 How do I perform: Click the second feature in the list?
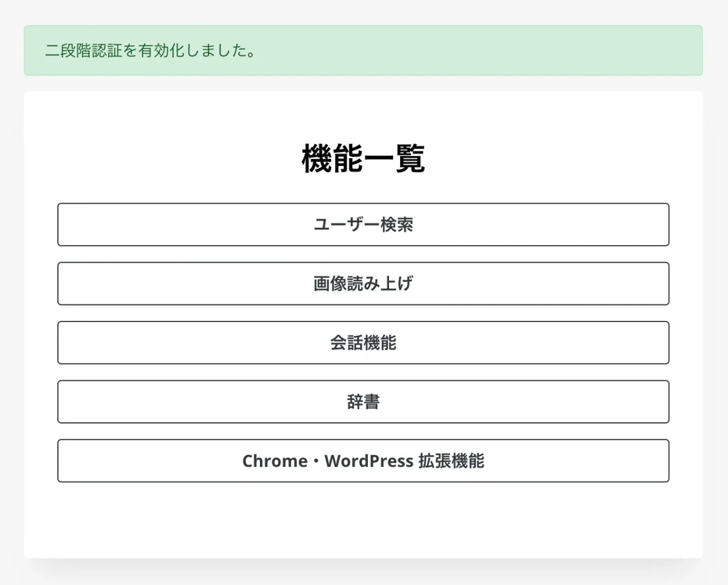362,283
